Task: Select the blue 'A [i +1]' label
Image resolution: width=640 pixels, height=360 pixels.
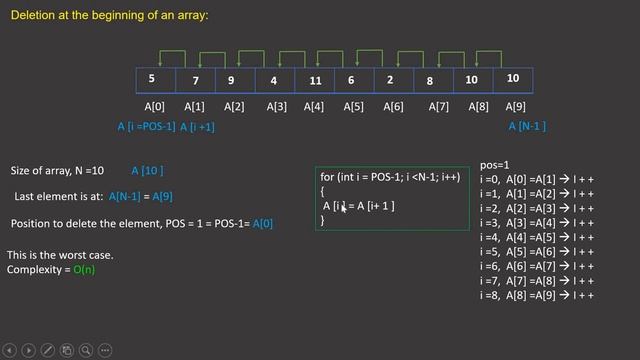Action: click(197, 127)
